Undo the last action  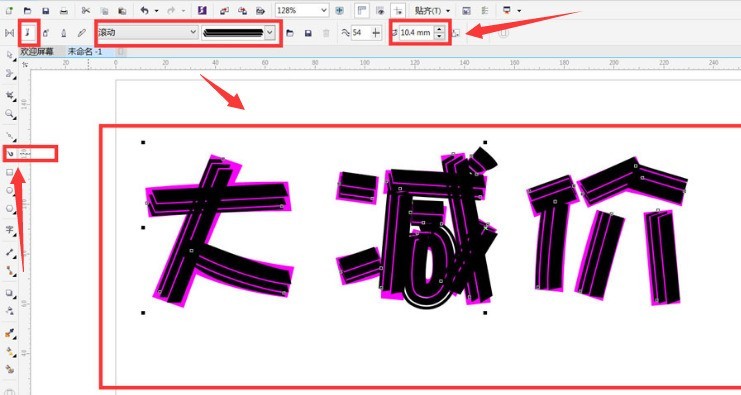(145, 10)
